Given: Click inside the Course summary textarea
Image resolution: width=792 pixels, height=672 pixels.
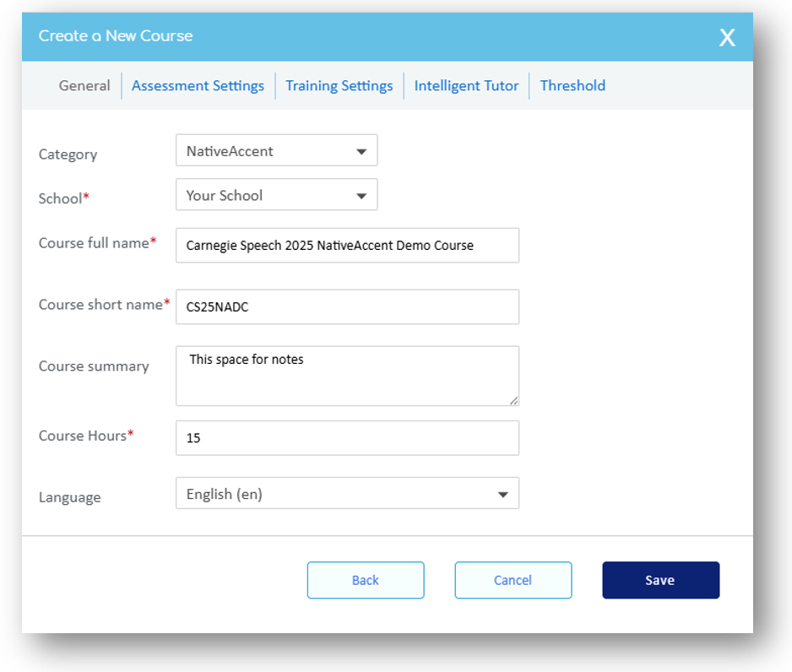Looking at the screenshot, I should (x=347, y=376).
